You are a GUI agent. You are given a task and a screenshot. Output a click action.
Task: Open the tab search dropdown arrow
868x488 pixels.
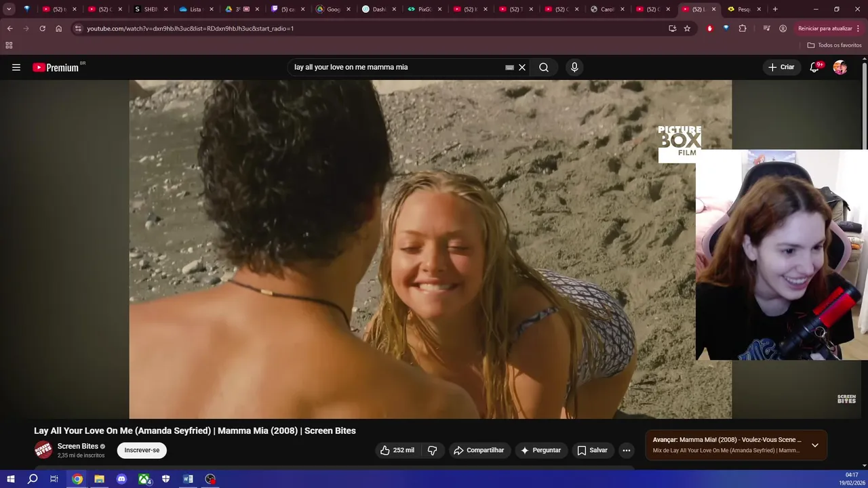tap(9, 9)
